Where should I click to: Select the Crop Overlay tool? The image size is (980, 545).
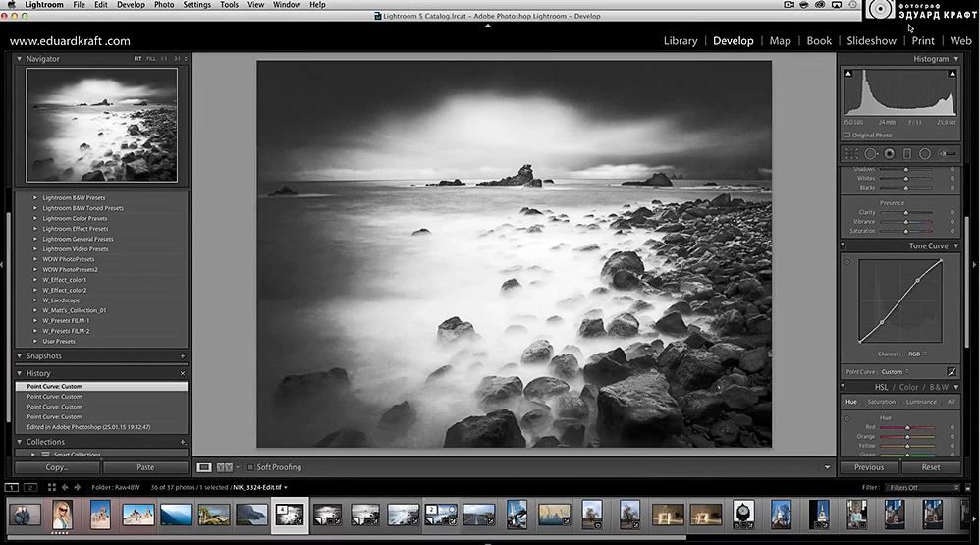[x=851, y=153]
